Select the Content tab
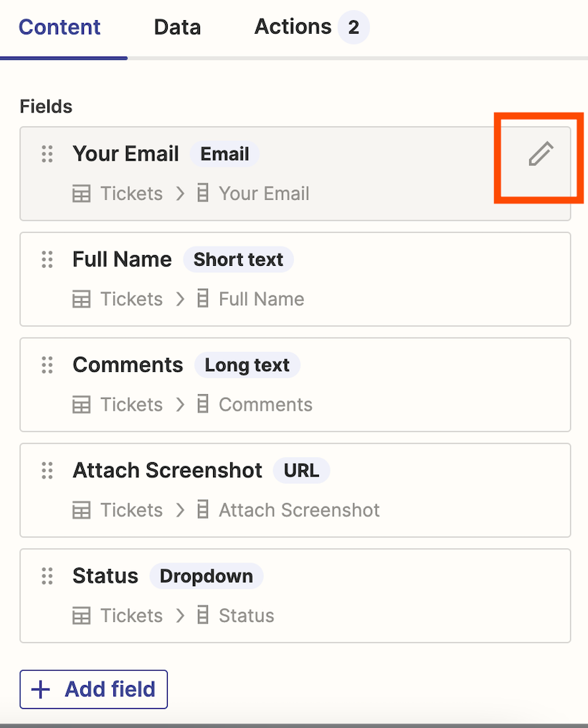This screenshot has height=728, width=588. 60,28
